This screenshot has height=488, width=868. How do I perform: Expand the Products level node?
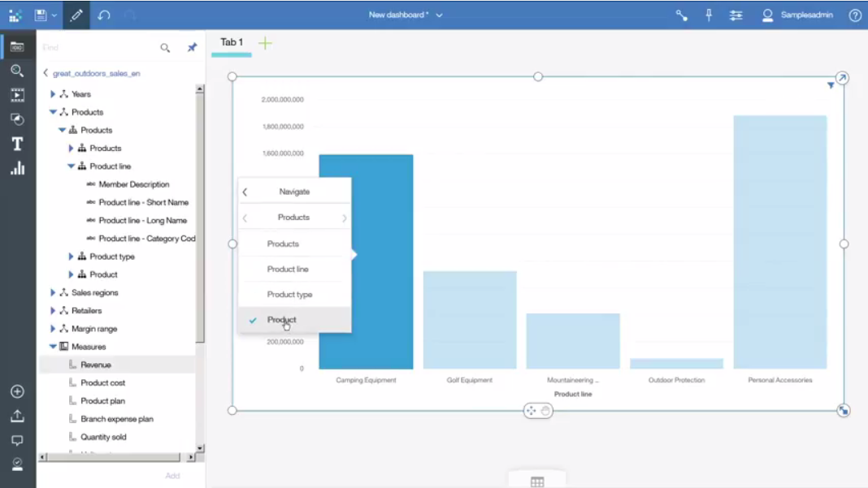click(71, 149)
